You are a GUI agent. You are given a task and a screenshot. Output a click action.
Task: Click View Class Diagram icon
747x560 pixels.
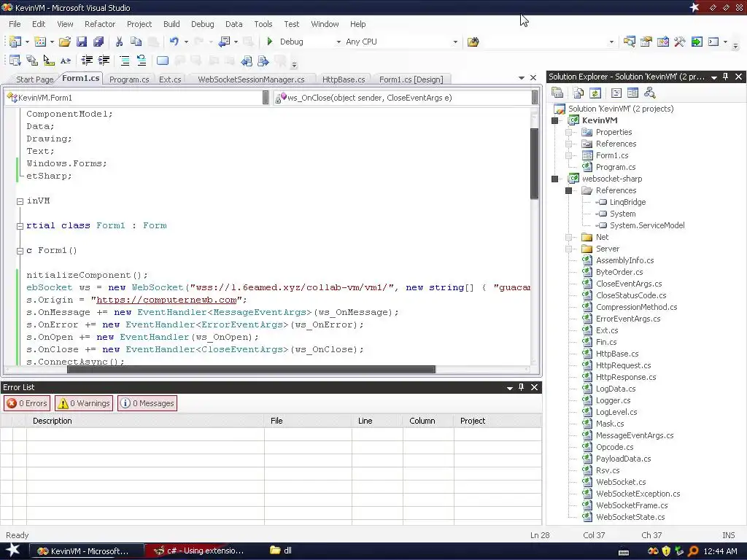[x=649, y=93]
